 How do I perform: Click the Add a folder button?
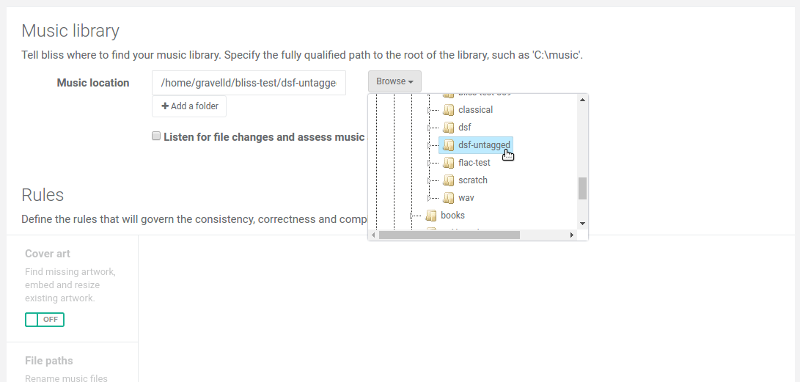(x=189, y=106)
